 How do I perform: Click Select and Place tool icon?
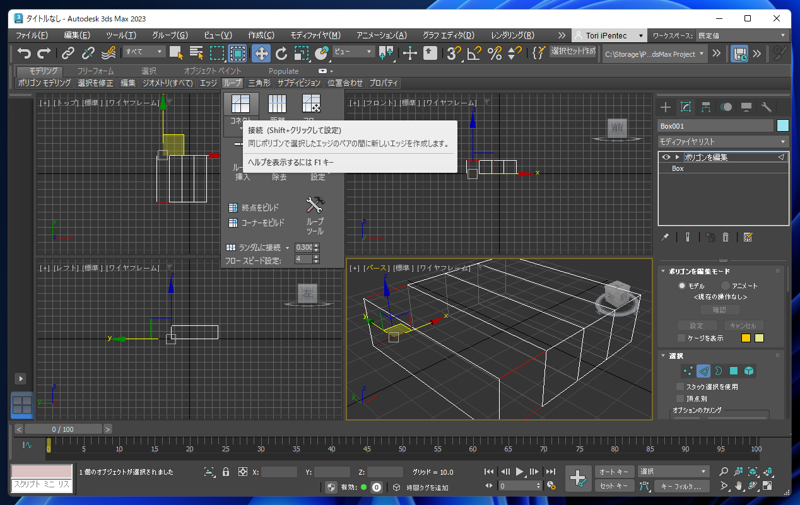point(321,53)
